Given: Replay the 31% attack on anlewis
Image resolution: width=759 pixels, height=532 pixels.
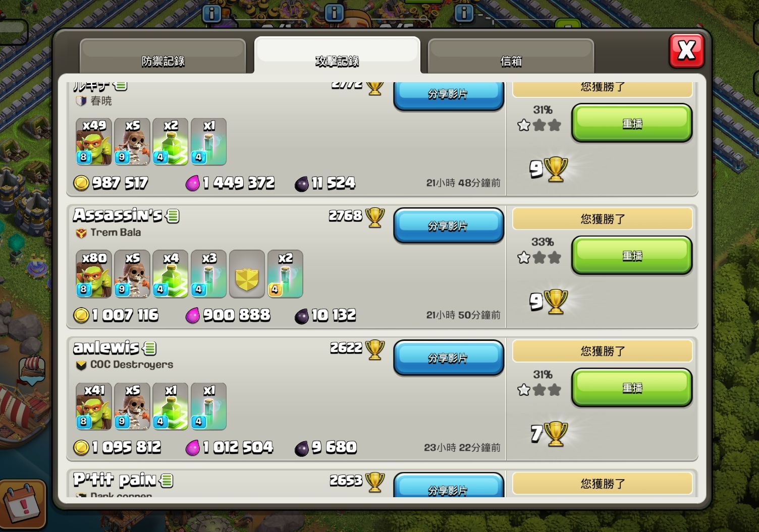Looking at the screenshot, I should pos(632,388).
